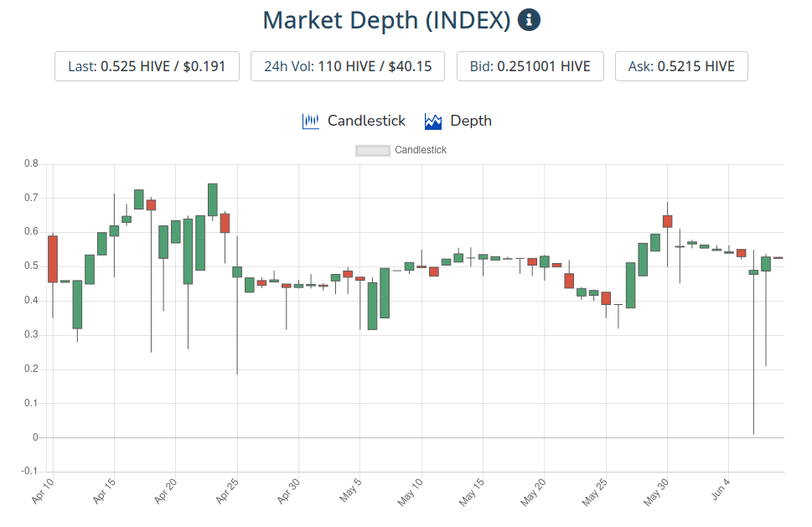
Task: Click the Last price 0.525 HIVE box
Action: (147, 66)
